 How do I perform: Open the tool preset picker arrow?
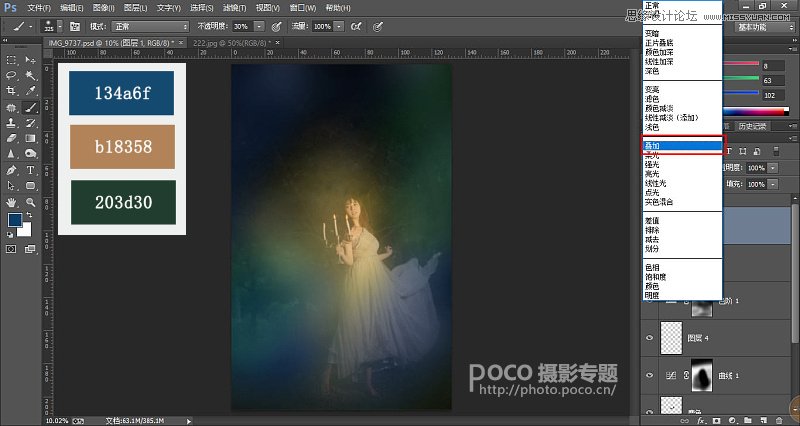pos(31,27)
